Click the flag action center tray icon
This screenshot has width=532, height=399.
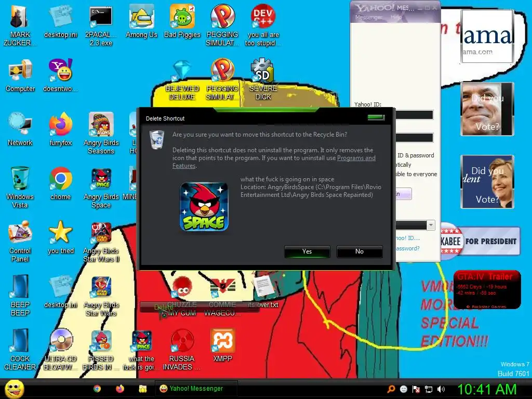coord(416,389)
